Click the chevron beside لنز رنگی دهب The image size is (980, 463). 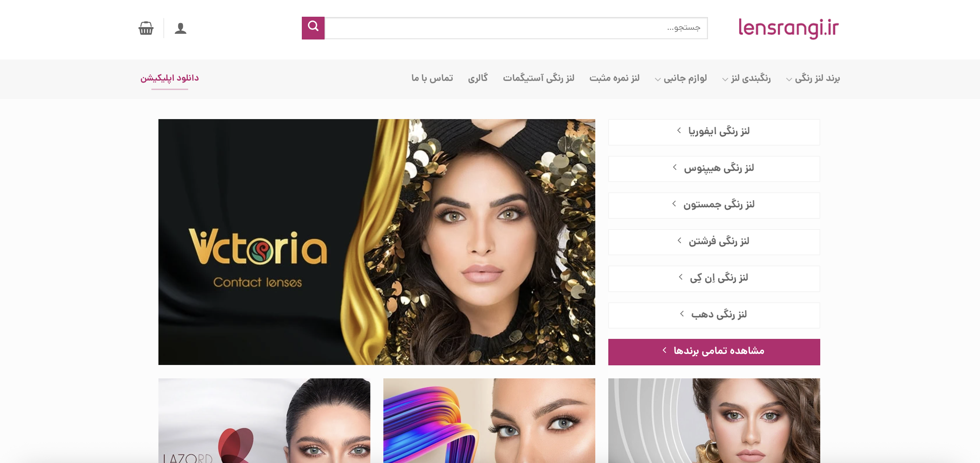point(682,314)
